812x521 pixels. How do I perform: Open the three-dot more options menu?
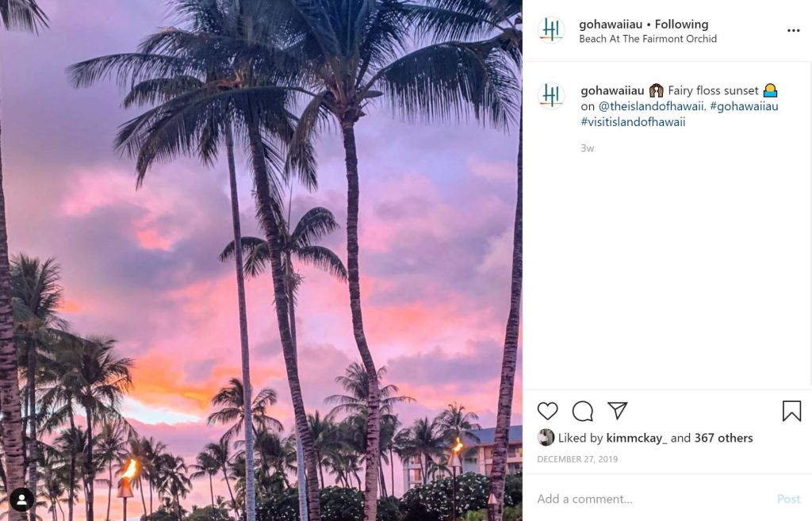[x=793, y=31]
